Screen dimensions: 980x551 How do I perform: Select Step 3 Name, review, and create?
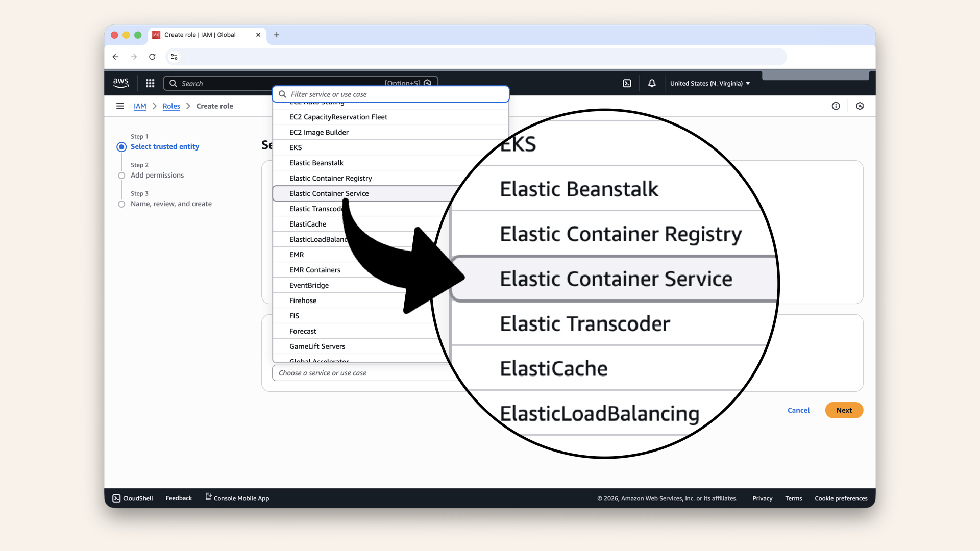(x=121, y=204)
